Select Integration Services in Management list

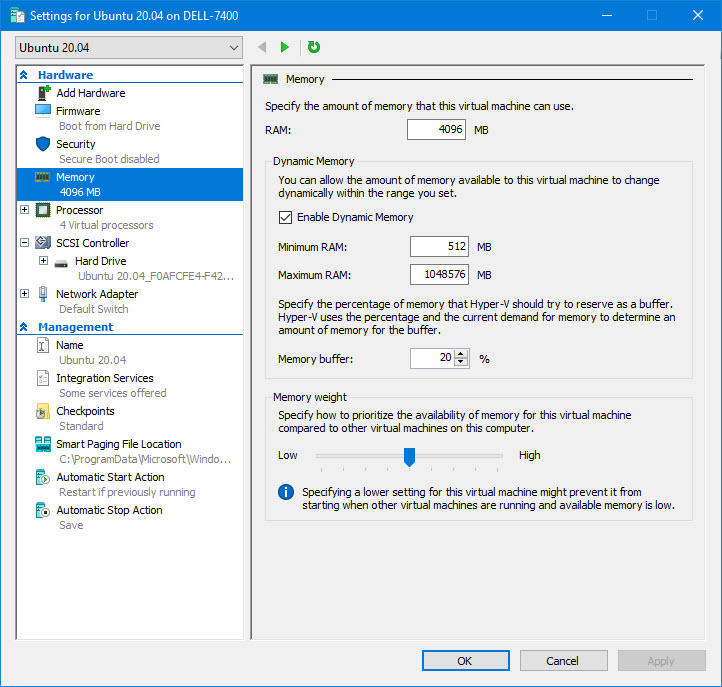coord(104,378)
